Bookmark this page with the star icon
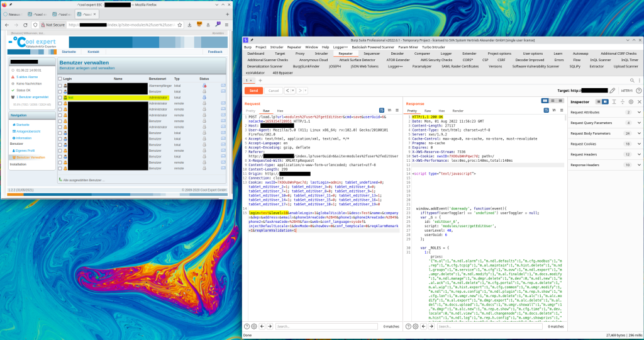 179,25
